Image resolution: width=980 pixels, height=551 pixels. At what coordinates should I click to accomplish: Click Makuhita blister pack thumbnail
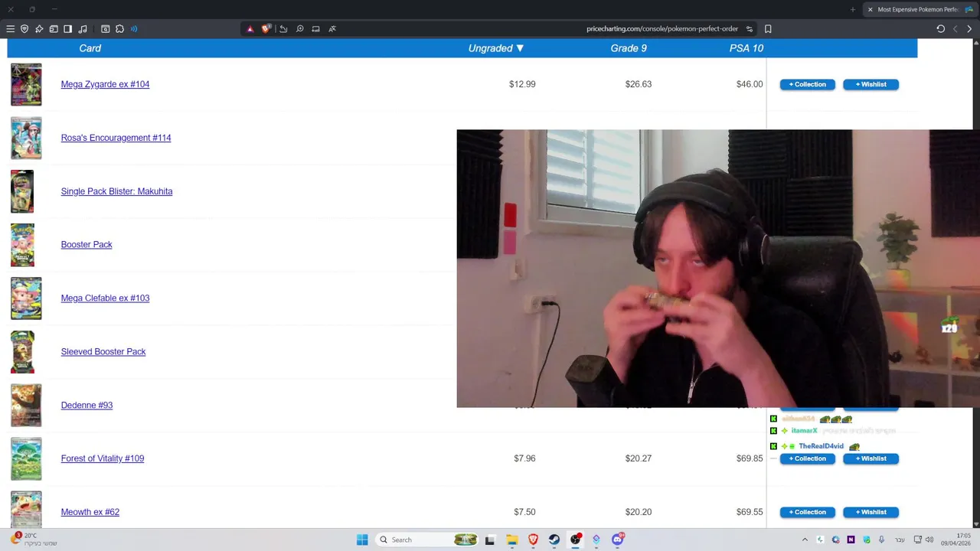click(22, 191)
